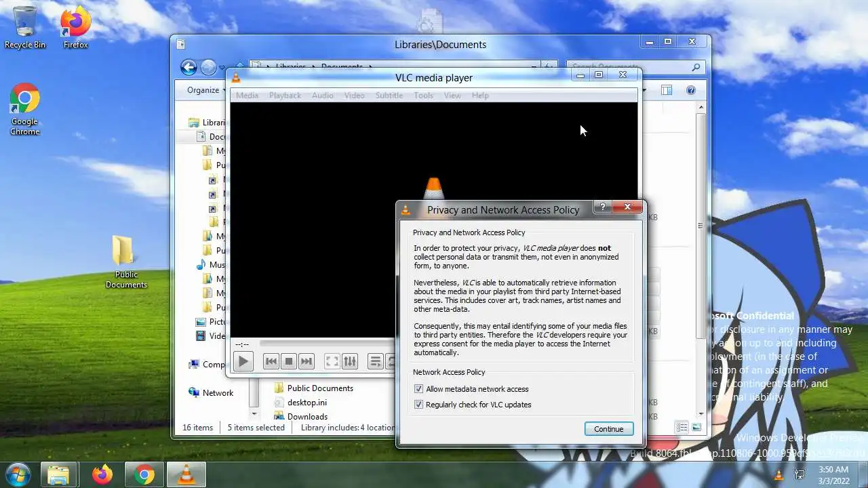Click the VLC seek bar

(327, 344)
